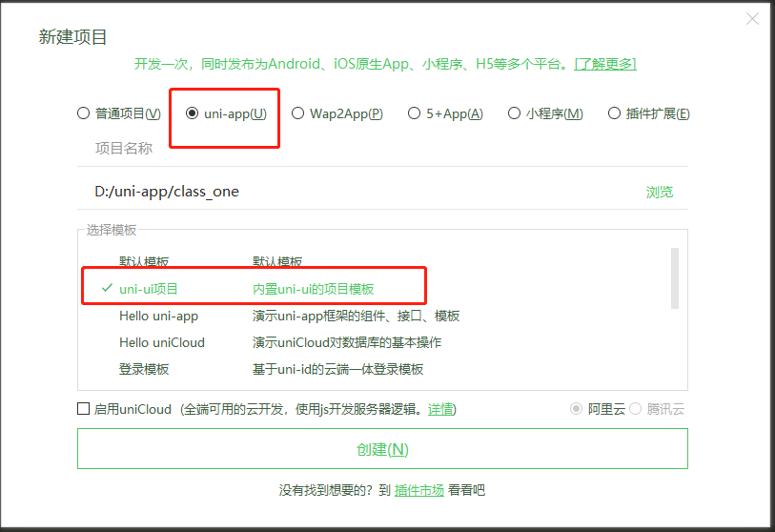Select the 腾讯云 cloud provider radio
775x532 pixels.
pos(636,409)
